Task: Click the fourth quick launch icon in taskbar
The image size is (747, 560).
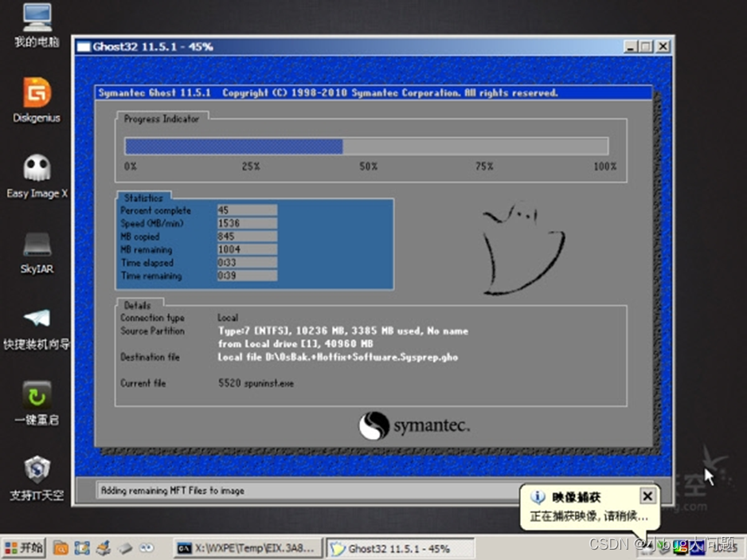Action: pos(125,548)
